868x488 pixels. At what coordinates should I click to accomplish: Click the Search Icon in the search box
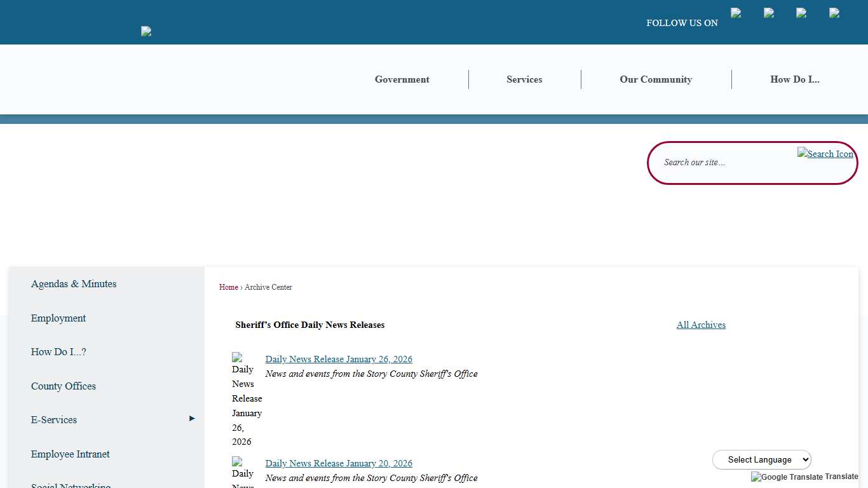(825, 154)
